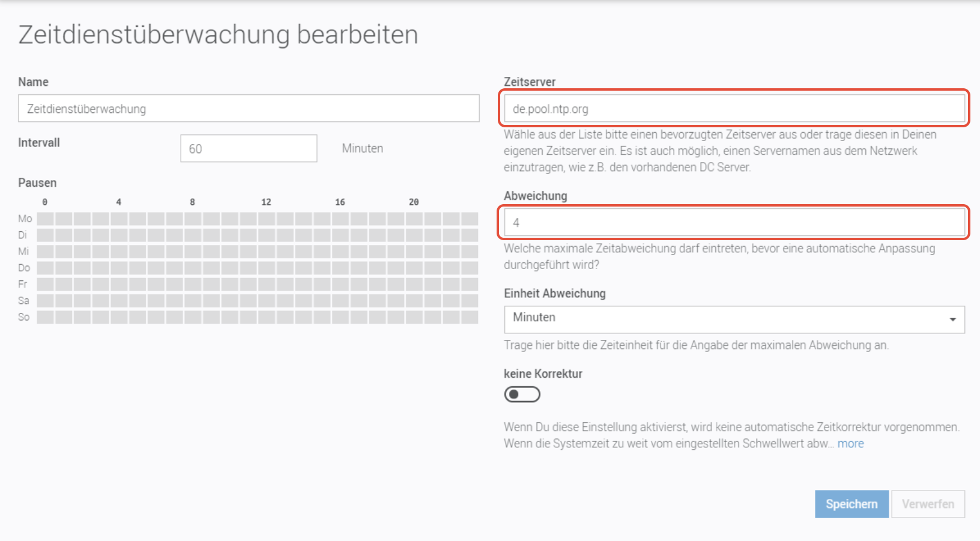Screen dimensions: 980x541
Task: Toggle Mi pause cell under hour 12
Action: tap(267, 251)
